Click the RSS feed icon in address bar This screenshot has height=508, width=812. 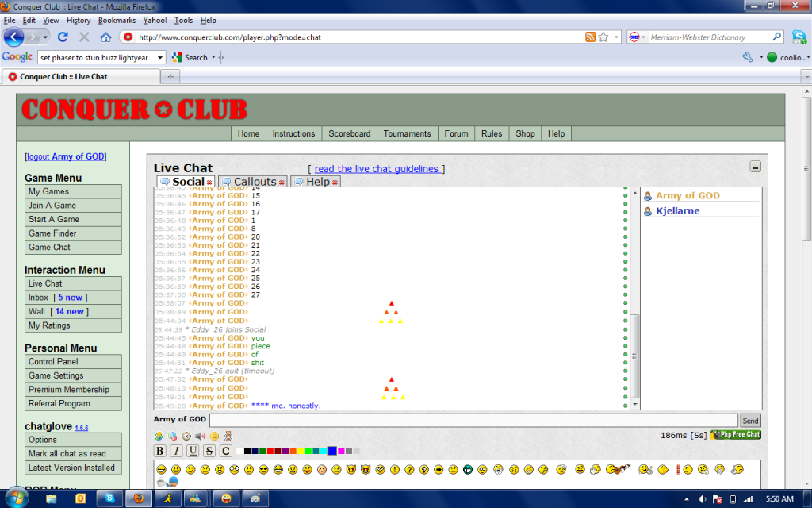click(x=590, y=37)
